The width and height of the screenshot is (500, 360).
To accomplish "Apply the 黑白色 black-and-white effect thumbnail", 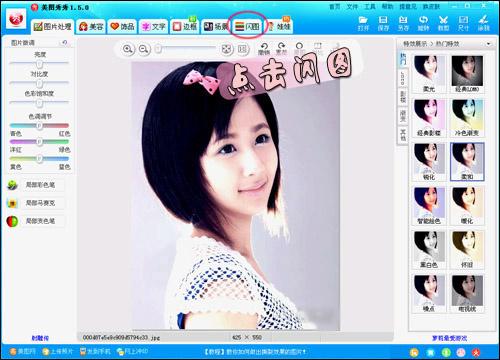I will click(429, 249).
